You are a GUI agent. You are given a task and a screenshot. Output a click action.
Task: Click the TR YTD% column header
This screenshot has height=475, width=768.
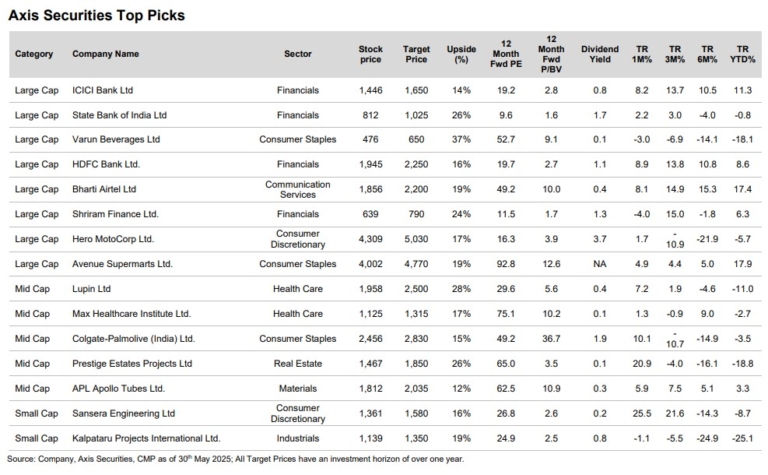coord(741,54)
